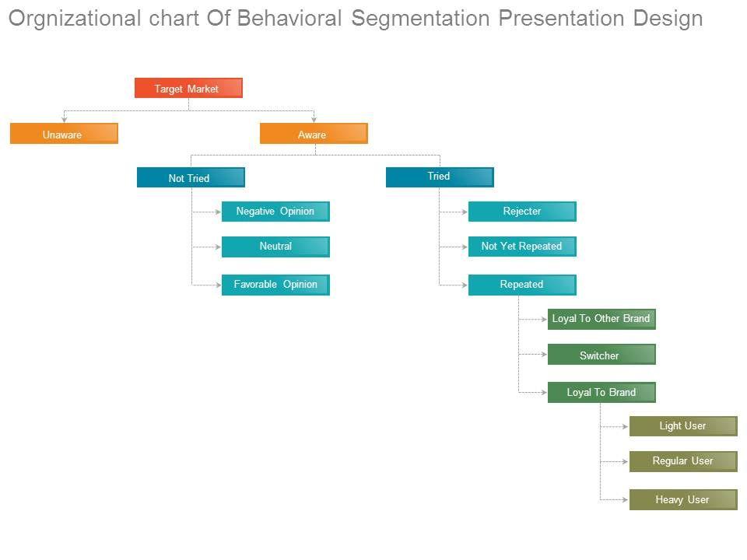
Task: Select the Favorable Opinion box
Action: pyautogui.click(x=275, y=285)
